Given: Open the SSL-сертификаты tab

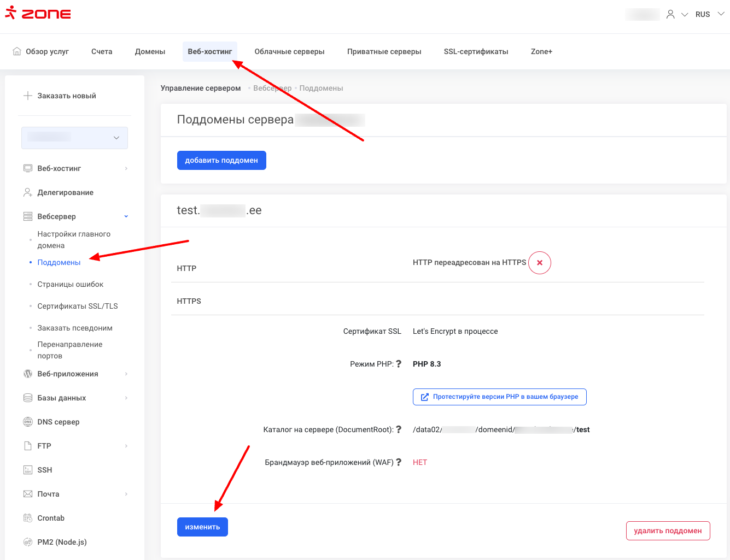Looking at the screenshot, I should 476,51.
